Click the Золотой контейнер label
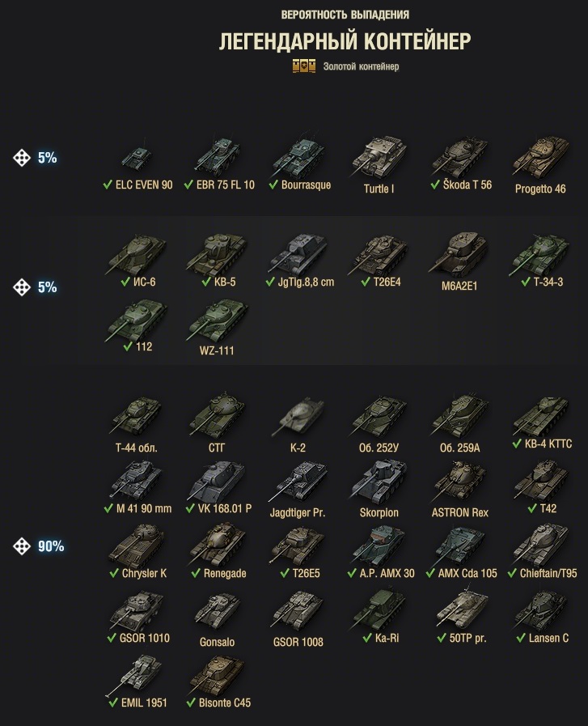Screen dimensions: 588x726 (361, 66)
